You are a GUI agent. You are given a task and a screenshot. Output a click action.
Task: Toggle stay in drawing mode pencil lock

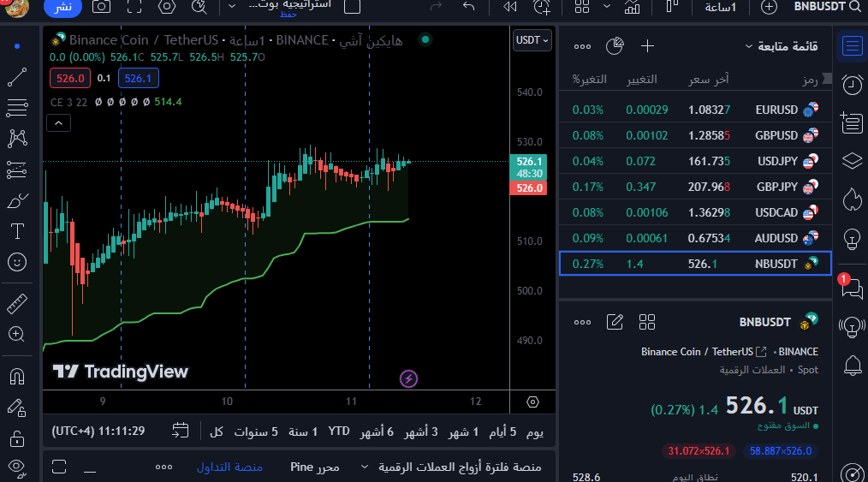pyautogui.click(x=17, y=408)
